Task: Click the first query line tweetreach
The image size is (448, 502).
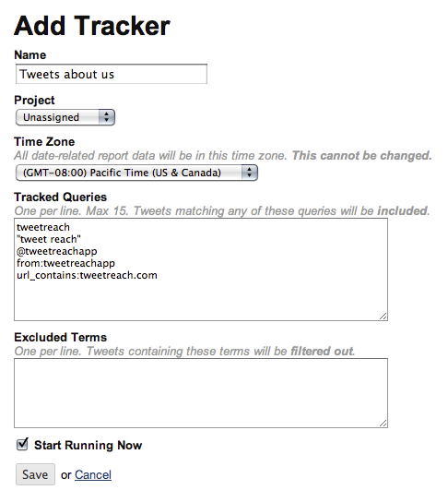Action: 43,227
